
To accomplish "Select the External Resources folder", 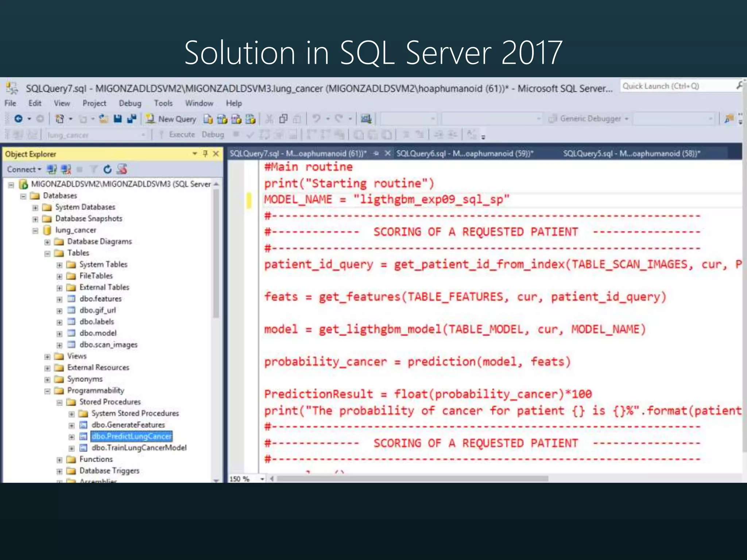I will tap(98, 367).
